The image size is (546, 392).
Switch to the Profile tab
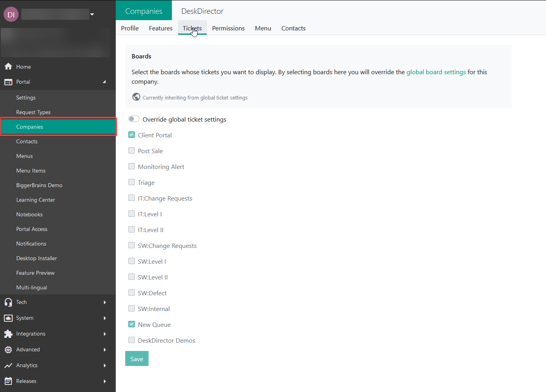point(130,28)
